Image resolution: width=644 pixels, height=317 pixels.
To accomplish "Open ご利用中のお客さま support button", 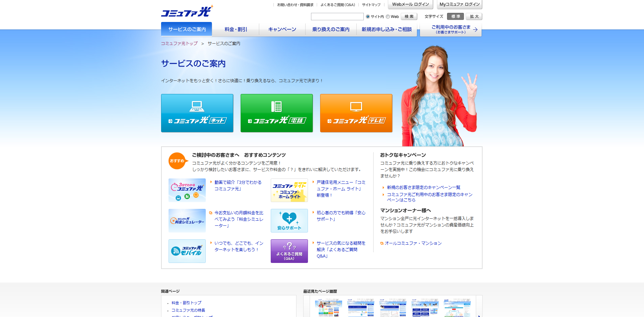I will [451, 29].
